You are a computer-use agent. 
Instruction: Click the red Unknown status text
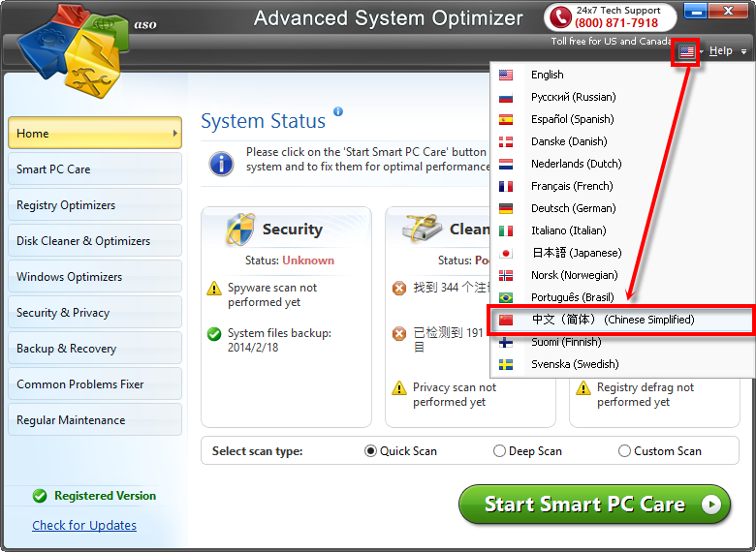click(308, 261)
